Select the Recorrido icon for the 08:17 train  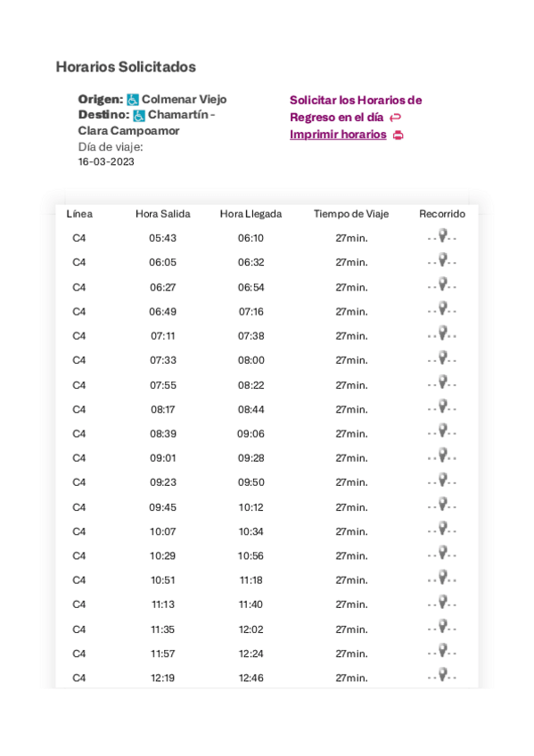pyautogui.click(x=443, y=407)
